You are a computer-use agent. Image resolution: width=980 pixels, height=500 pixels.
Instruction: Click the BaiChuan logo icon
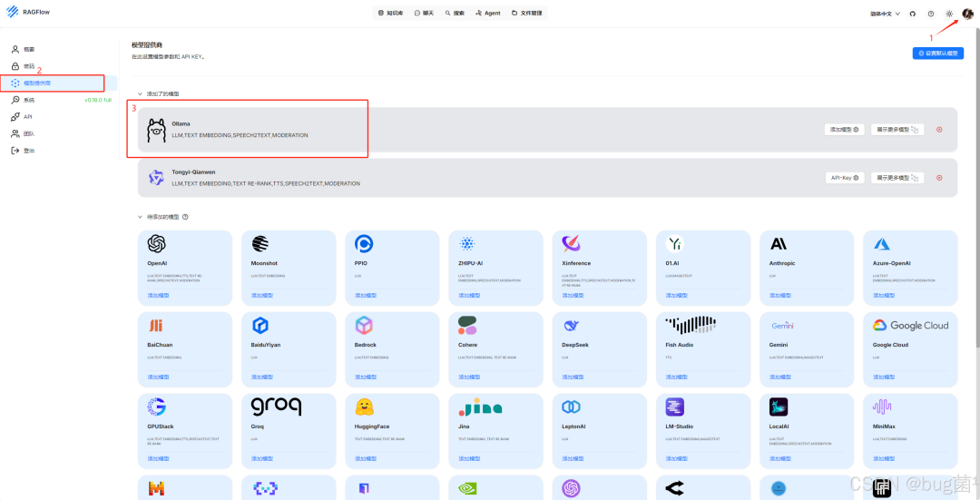coord(156,325)
